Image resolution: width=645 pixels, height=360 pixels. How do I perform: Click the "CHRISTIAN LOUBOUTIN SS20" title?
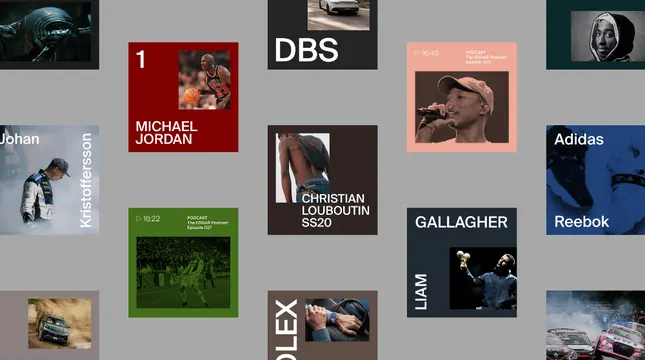335,210
